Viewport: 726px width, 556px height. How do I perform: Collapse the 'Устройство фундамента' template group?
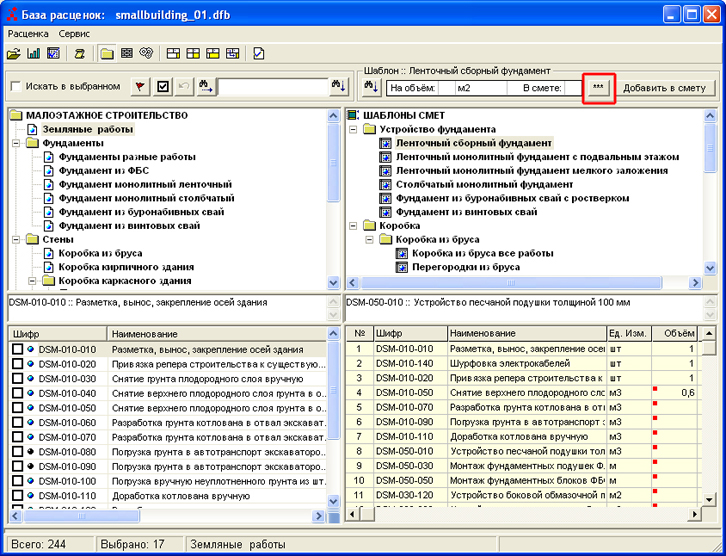tap(353, 129)
